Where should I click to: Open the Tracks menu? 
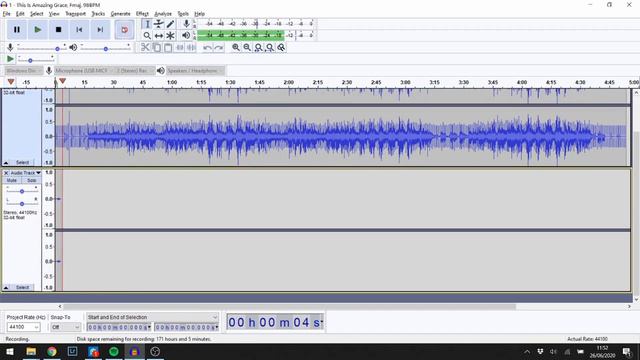pos(98,13)
